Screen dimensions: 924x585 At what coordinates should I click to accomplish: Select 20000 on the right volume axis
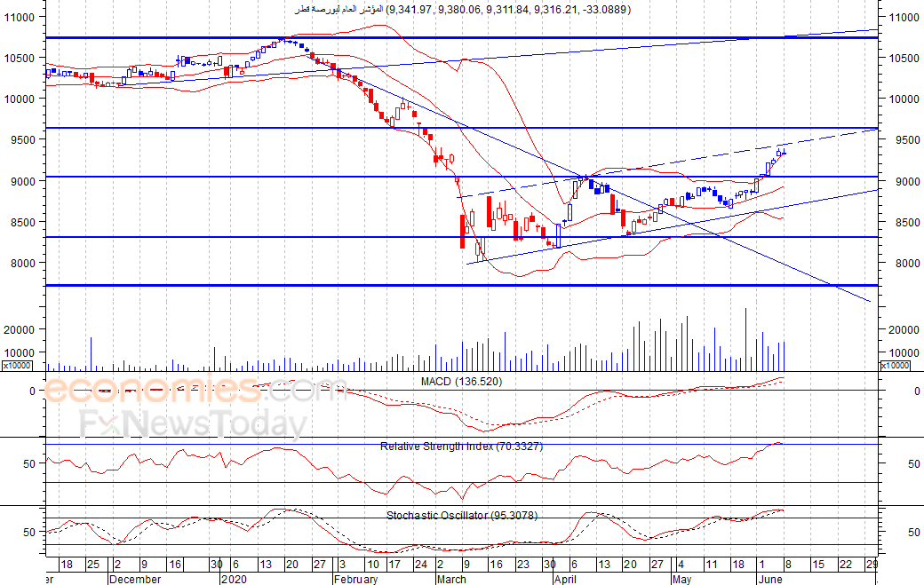click(x=904, y=329)
